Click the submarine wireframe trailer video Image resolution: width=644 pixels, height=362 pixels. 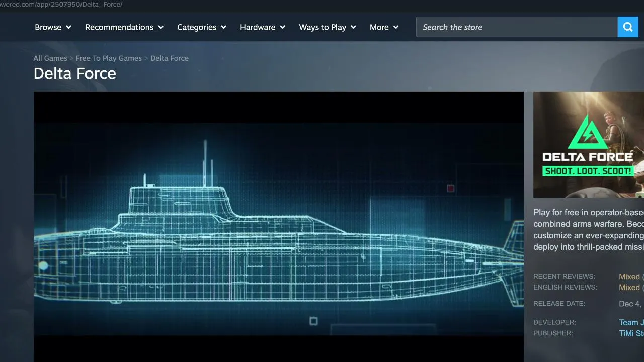(x=279, y=227)
